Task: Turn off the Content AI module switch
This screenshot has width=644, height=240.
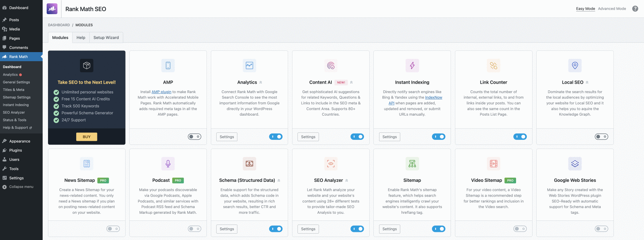Action: (x=357, y=137)
